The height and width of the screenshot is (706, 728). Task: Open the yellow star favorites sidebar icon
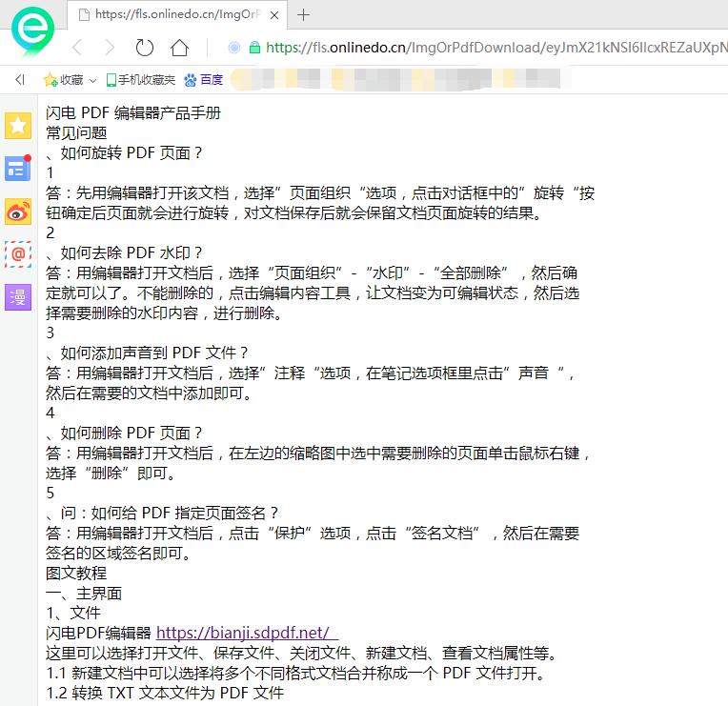point(18,126)
